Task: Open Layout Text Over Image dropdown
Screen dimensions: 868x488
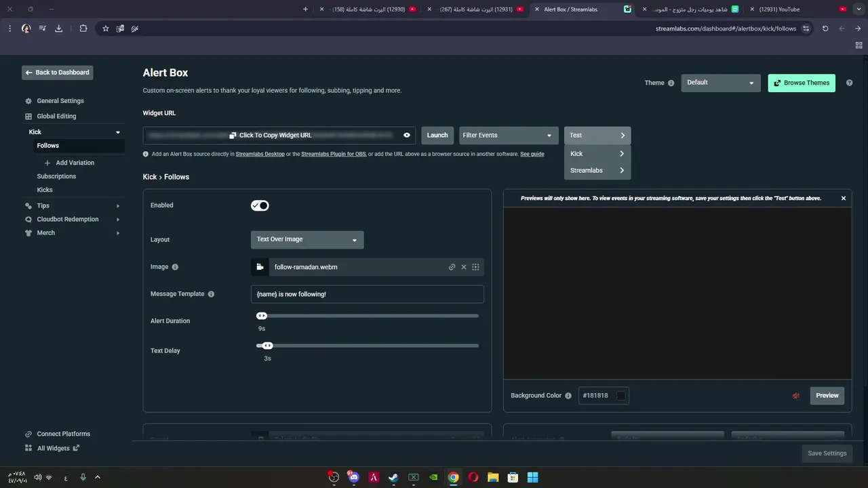Action: (x=307, y=239)
